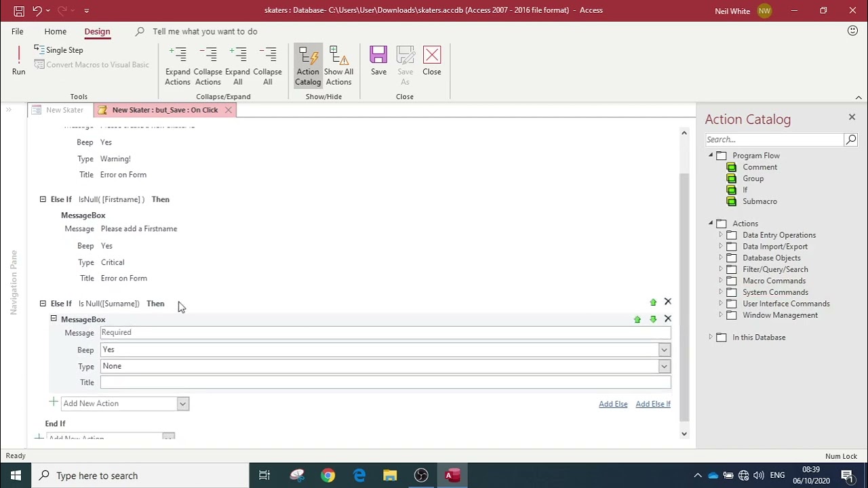Select Comment in Program Flow

(759, 167)
